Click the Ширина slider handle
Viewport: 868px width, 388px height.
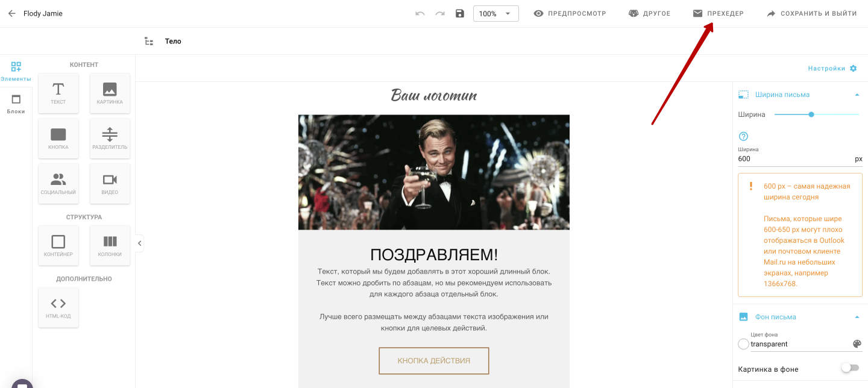tap(811, 114)
